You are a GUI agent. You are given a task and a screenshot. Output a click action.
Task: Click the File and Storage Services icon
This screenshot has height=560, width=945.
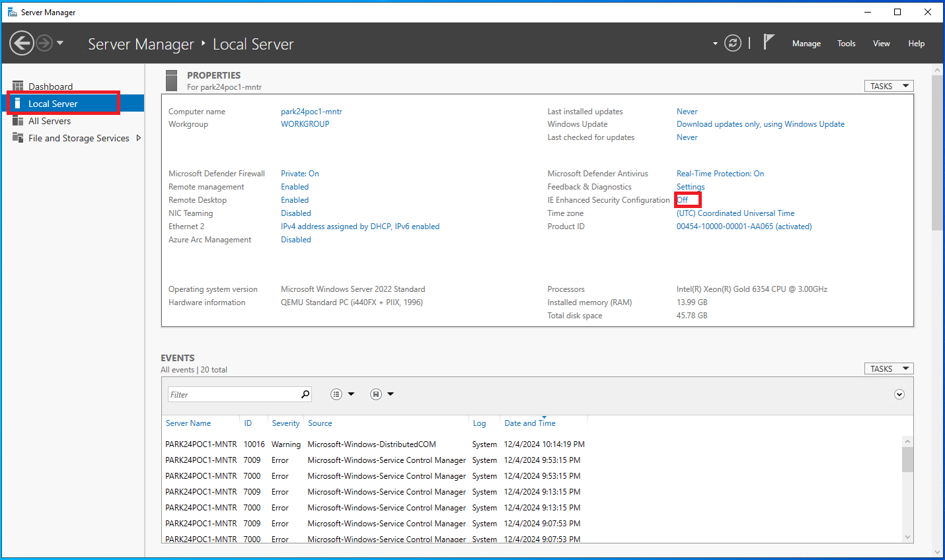tap(18, 138)
